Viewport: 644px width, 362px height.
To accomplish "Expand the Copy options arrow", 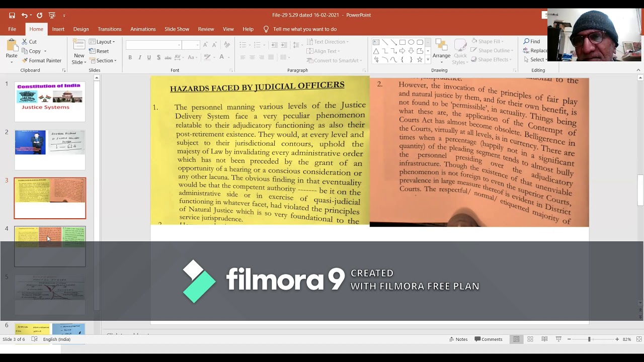I will tap(45, 51).
